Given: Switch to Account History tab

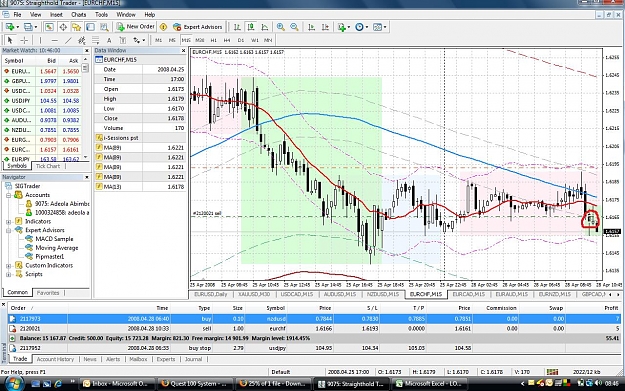Looking at the screenshot, I should [55, 359].
